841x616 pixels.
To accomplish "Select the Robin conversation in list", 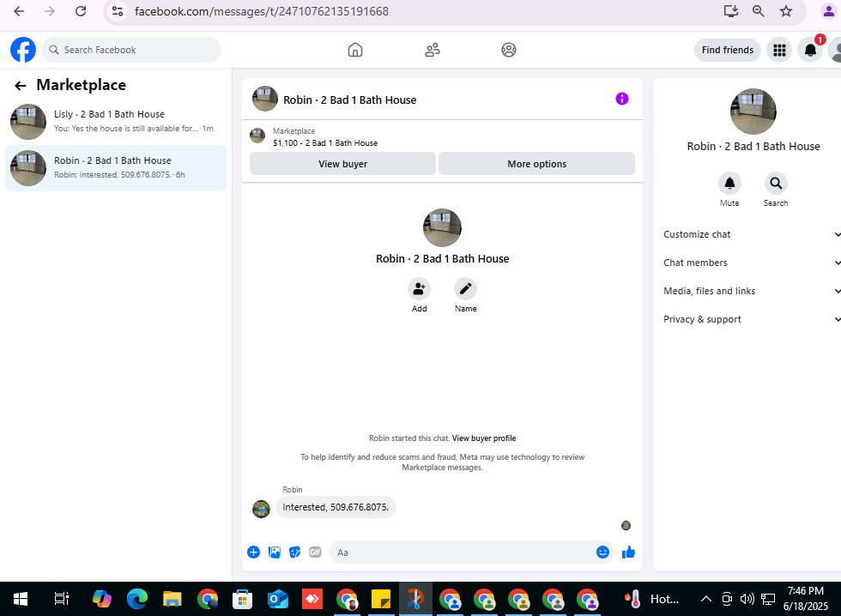I will [x=116, y=168].
